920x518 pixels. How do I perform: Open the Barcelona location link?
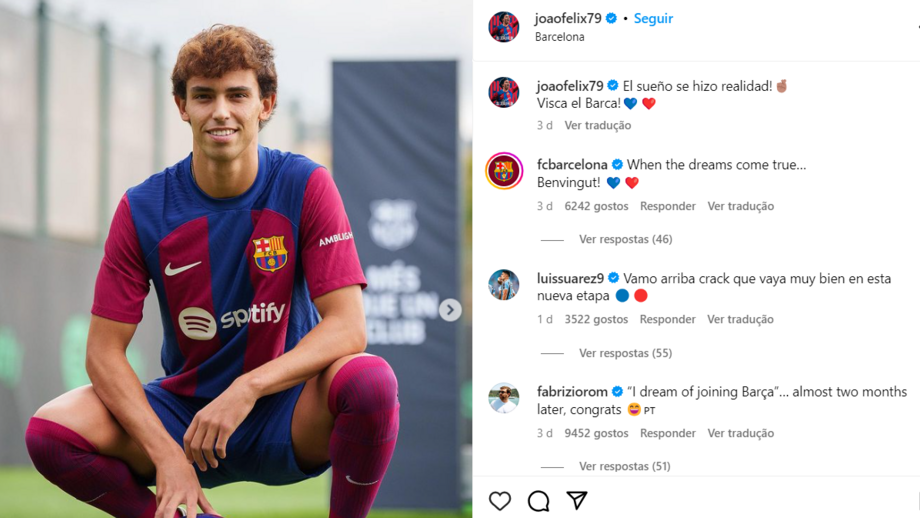tap(560, 37)
